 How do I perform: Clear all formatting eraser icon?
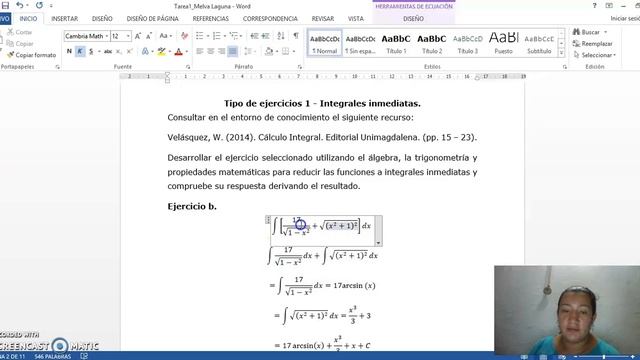tap(184, 36)
